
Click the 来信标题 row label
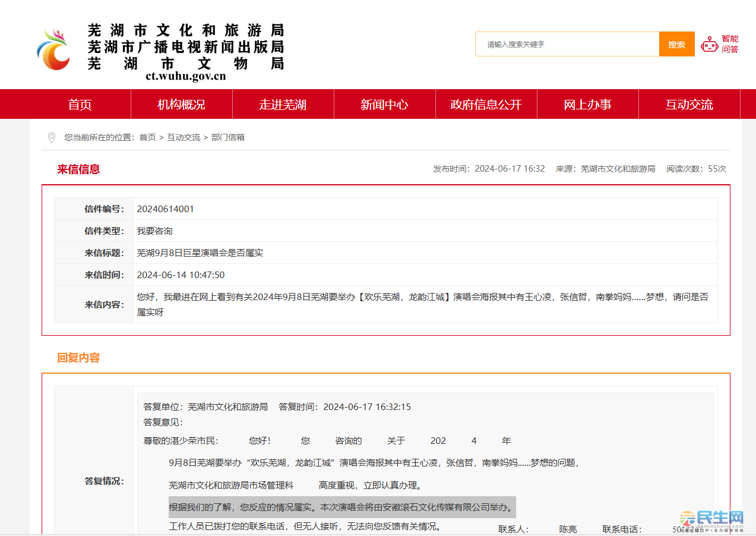click(105, 253)
